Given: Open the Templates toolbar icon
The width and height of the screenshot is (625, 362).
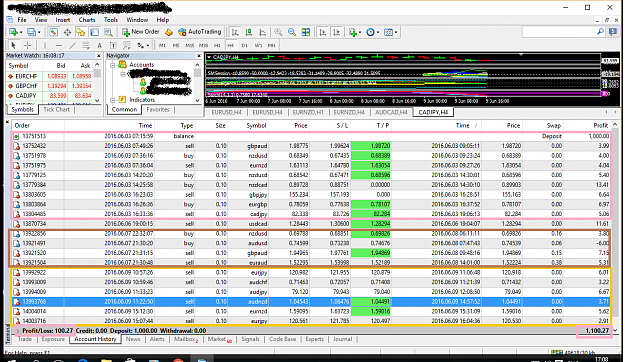Looking at the screenshot, I should point(388,32).
